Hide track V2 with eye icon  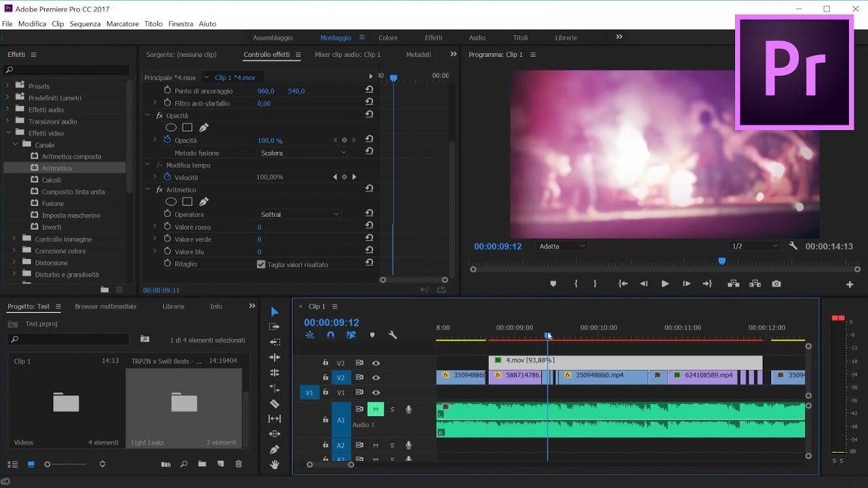coord(376,378)
